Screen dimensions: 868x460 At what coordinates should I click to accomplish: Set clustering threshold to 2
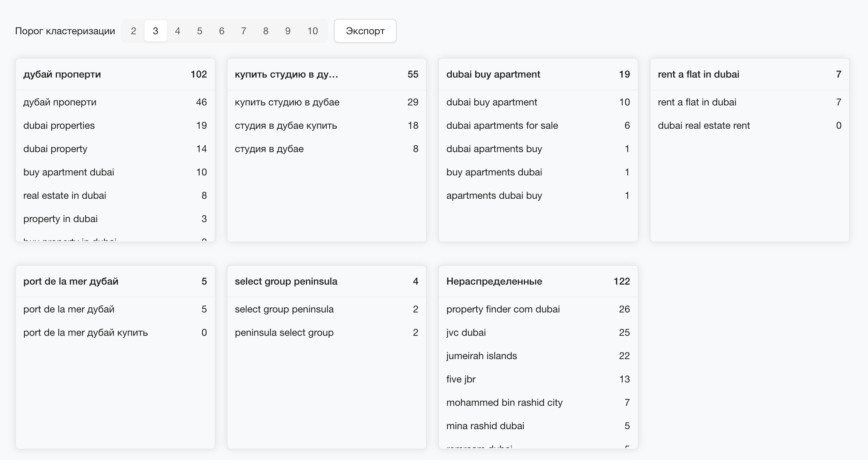133,31
